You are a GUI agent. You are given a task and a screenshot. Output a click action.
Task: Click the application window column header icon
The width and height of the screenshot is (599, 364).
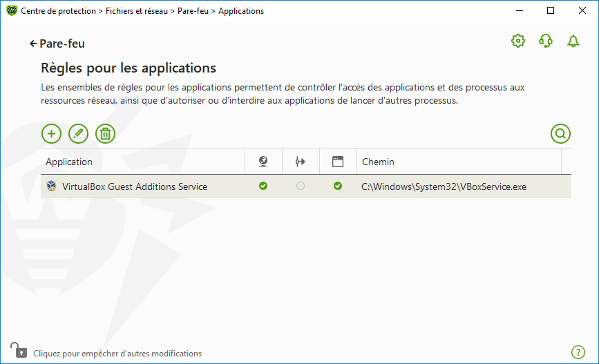pos(338,162)
